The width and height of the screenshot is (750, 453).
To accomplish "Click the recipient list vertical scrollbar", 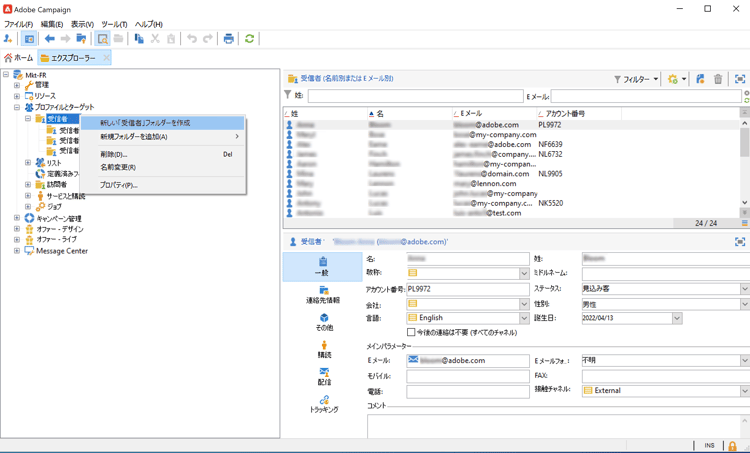I will (x=745, y=163).
